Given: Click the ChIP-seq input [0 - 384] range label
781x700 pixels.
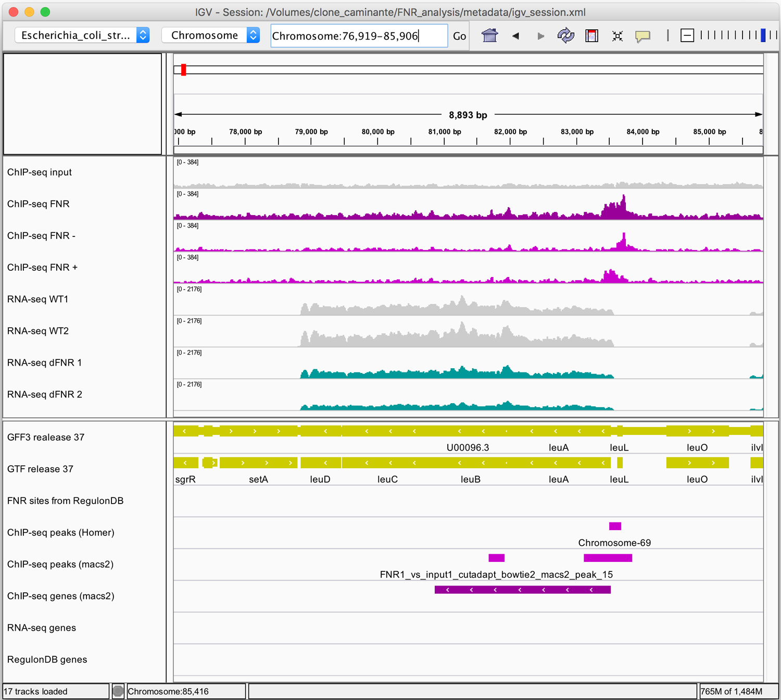Looking at the screenshot, I should [x=187, y=162].
